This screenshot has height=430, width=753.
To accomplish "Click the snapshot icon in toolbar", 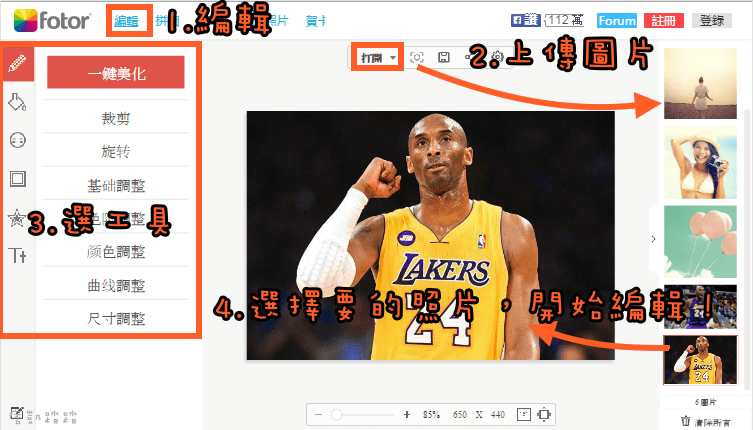I will click(x=417, y=58).
